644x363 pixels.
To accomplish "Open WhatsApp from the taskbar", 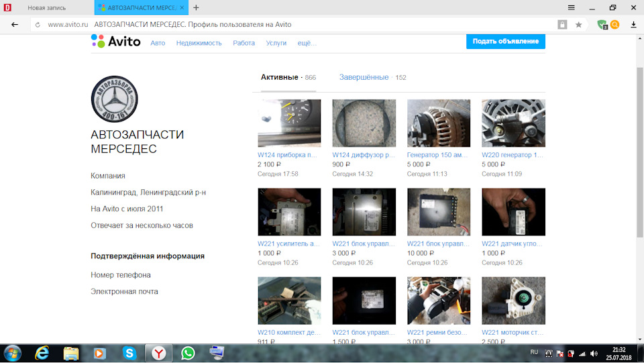I will coord(188,353).
